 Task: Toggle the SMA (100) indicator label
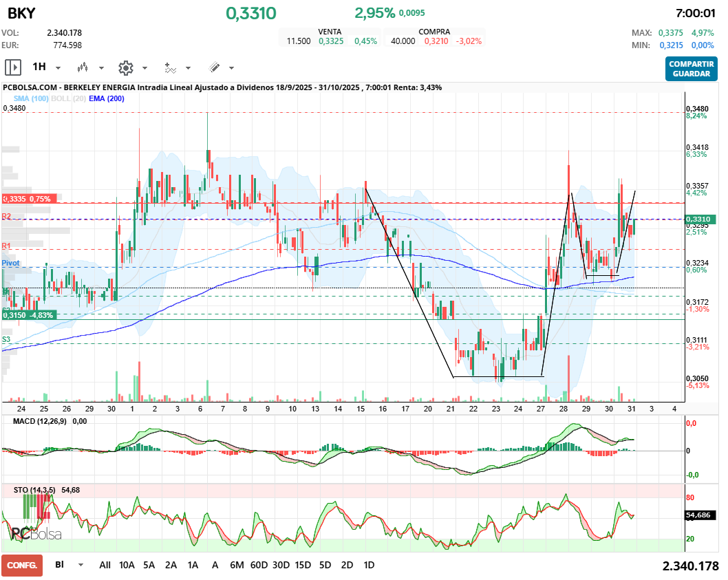click(x=31, y=98)
